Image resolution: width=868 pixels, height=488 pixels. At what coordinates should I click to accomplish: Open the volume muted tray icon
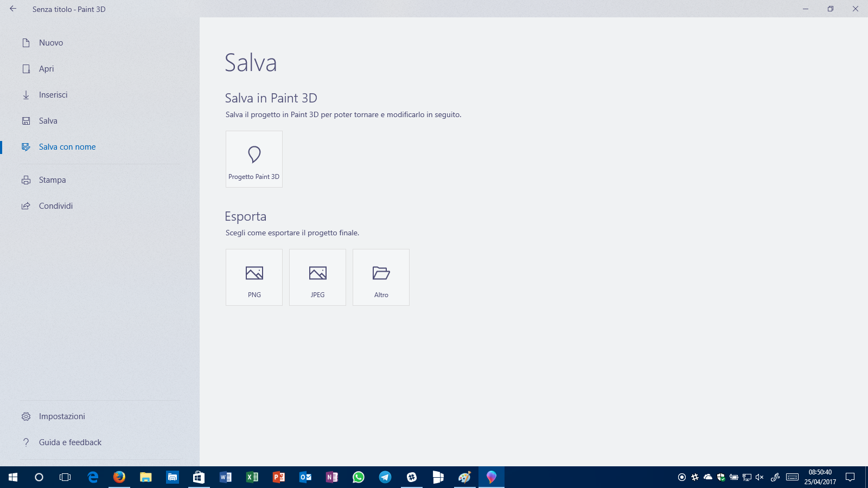tap(759, 477)
